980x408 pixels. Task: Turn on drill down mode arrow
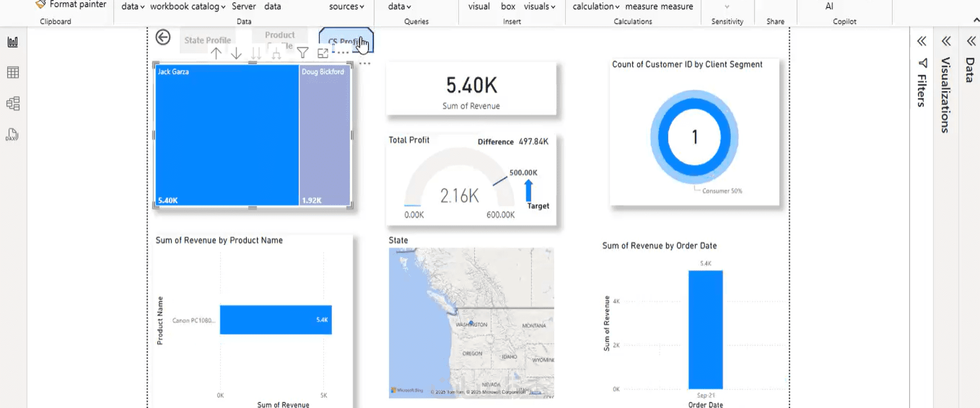[236, 53]
